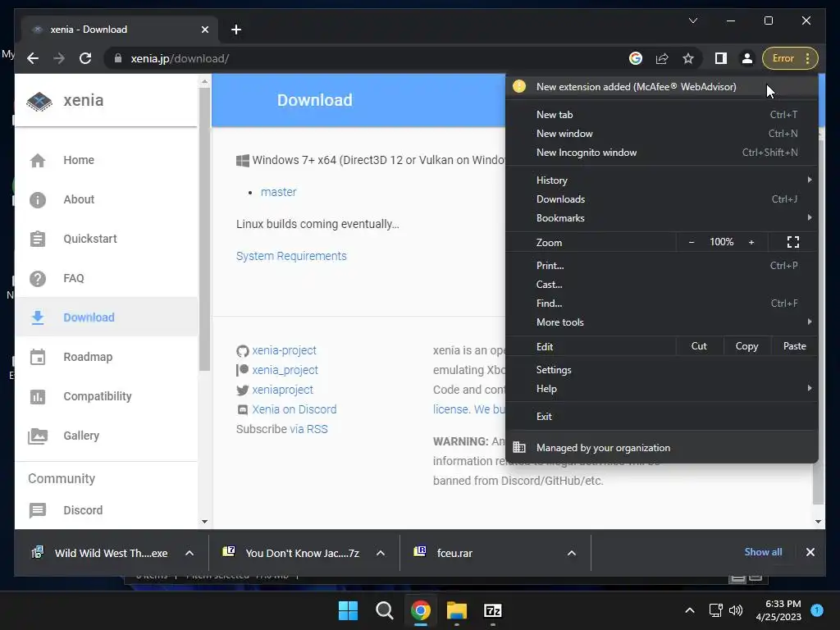Open options for Wild Wild West download

[189, 554]
